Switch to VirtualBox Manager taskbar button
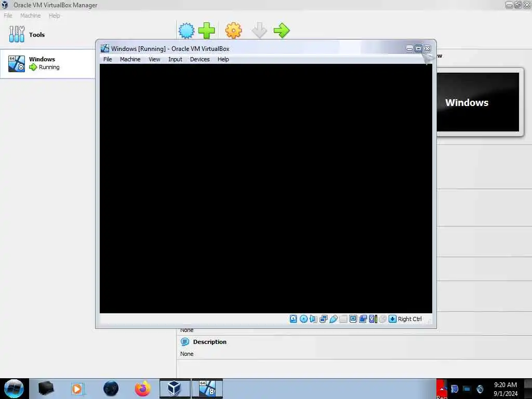The image size is (532, 399). 175,389
